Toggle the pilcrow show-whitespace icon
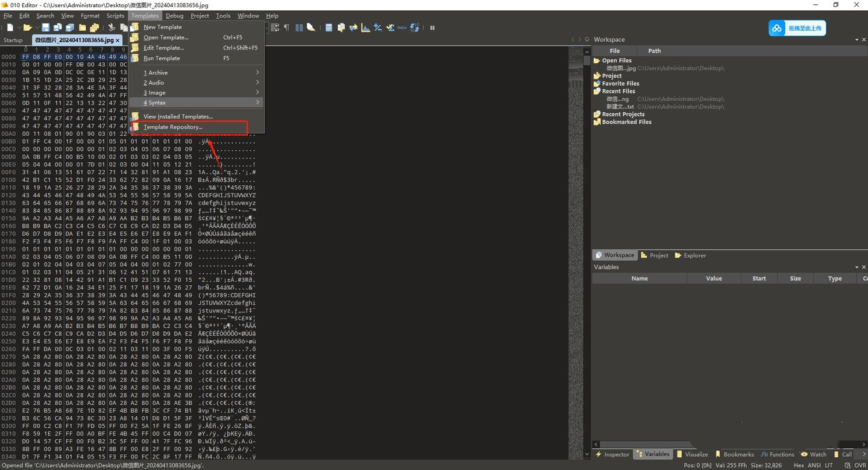The image size is (868, 470). click(x=286, y=27)
